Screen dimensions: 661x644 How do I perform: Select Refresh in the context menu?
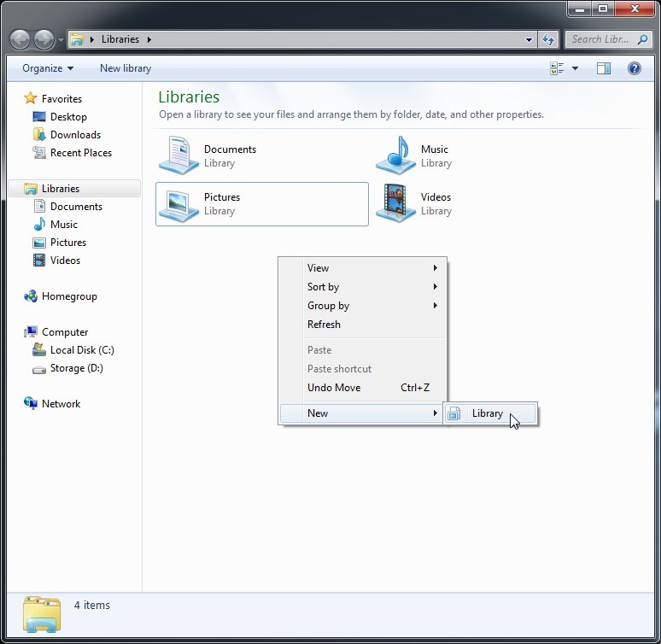[324, 325]
